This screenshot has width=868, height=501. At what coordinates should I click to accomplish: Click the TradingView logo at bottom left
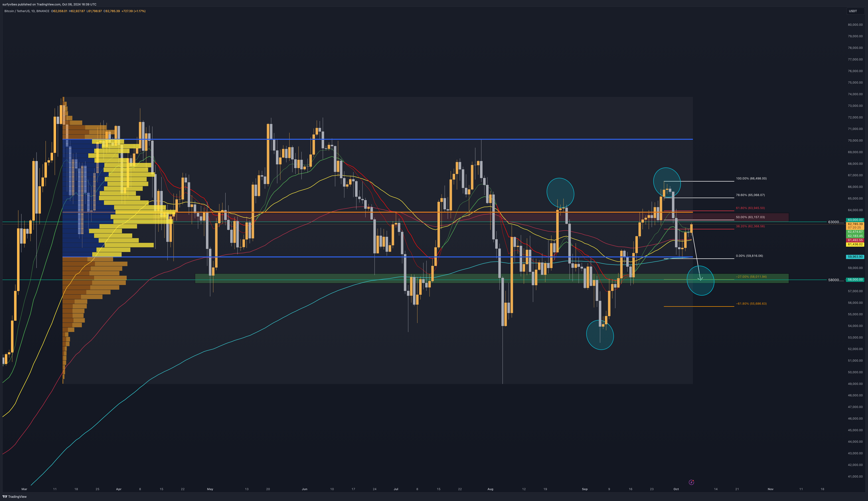14,497
